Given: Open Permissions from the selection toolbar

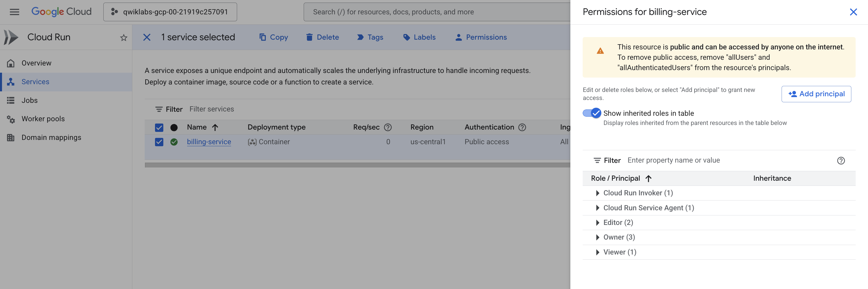Looking at the screenshot, I should click(481, 37).
